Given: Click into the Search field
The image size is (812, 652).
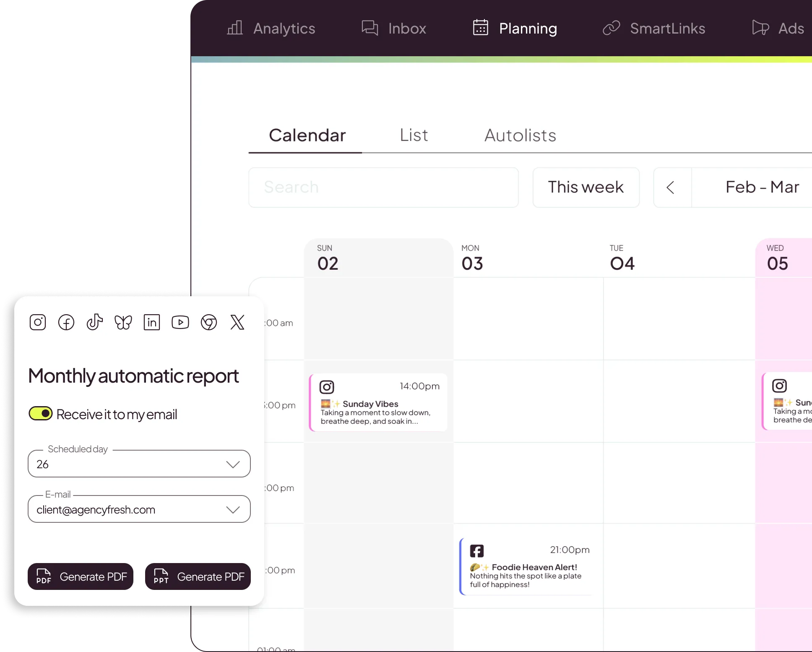Looking at the screenshot, I should pos(383,187).
